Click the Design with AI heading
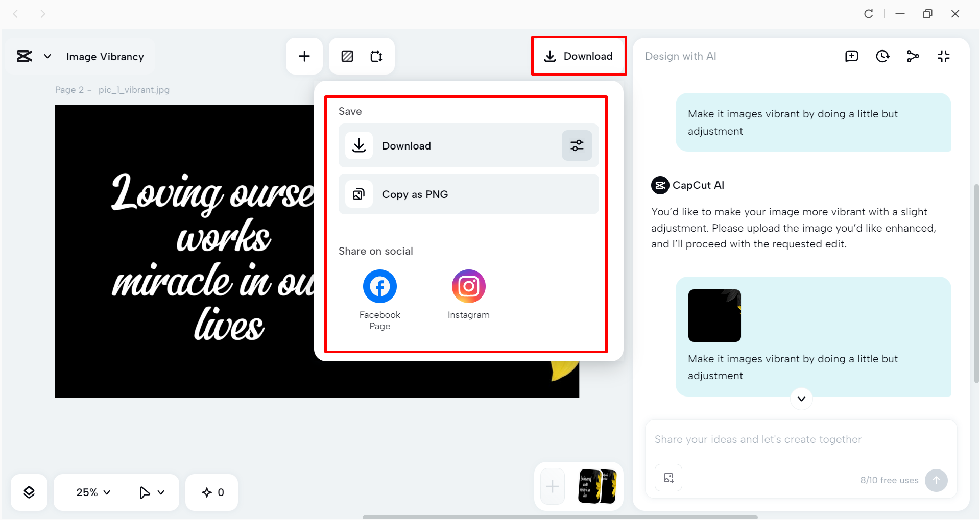The width and height of the screenshot is (980, 520). pos(681,56)
